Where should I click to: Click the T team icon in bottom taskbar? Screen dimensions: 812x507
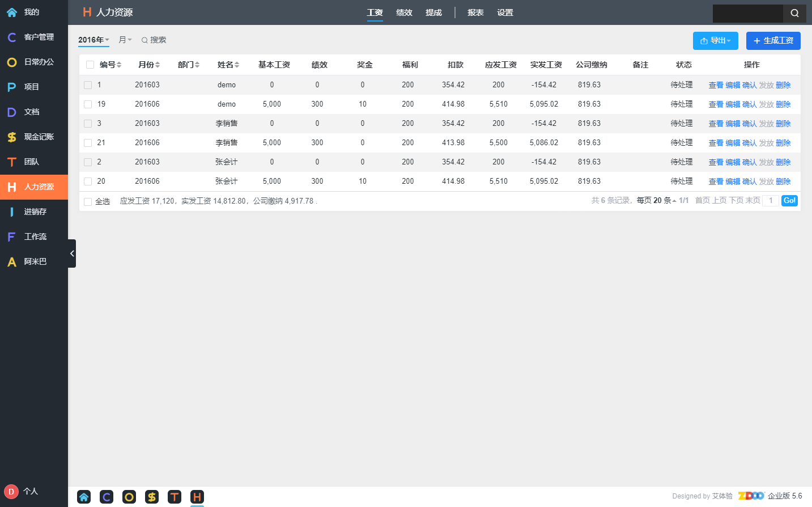tap(175, 497)
